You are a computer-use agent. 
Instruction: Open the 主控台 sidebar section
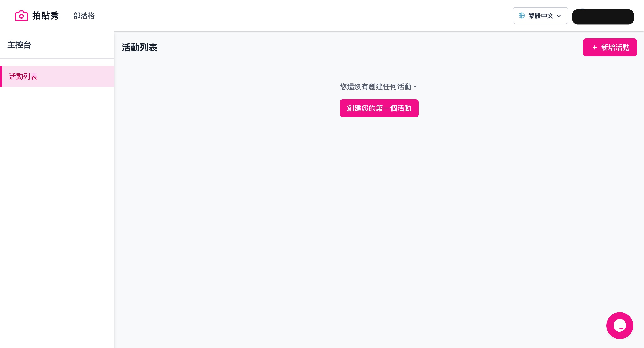click(x=19, y=45)
